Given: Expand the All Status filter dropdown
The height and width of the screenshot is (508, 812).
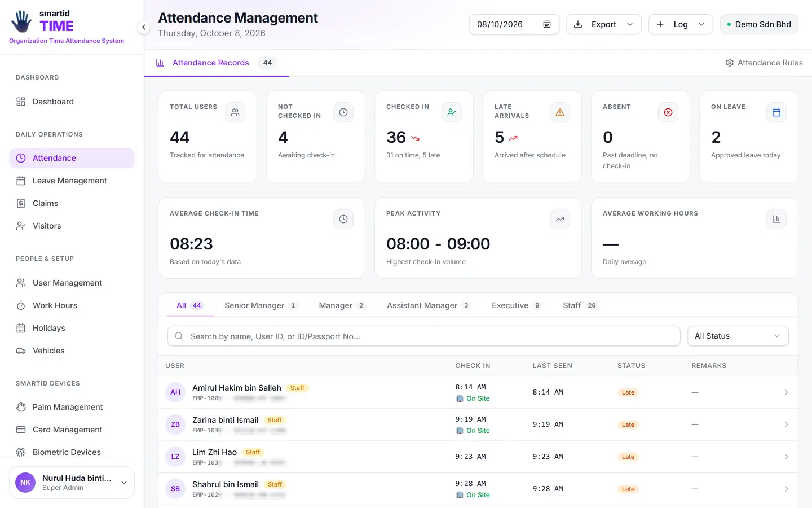Looking at the screenshot, I should pos(738,336).
